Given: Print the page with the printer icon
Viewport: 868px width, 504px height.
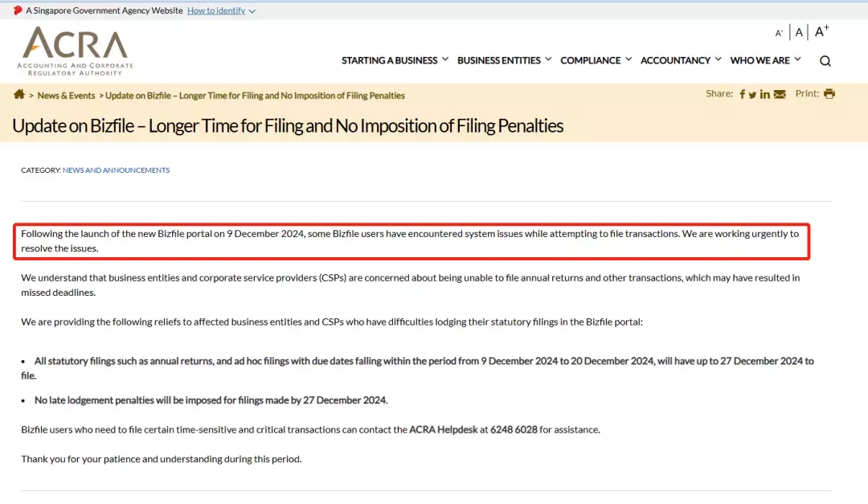Looking at the screenshot, I should point(829,93).
